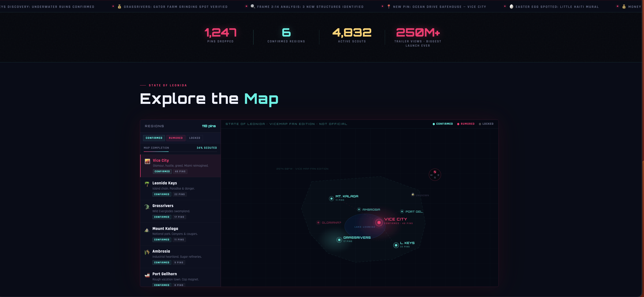Image resolution: width=644 pixels, height=297 pixels.
Task: Click the 22 PINS badge under Leonida Keys
Action: click(x=180, y=194)
